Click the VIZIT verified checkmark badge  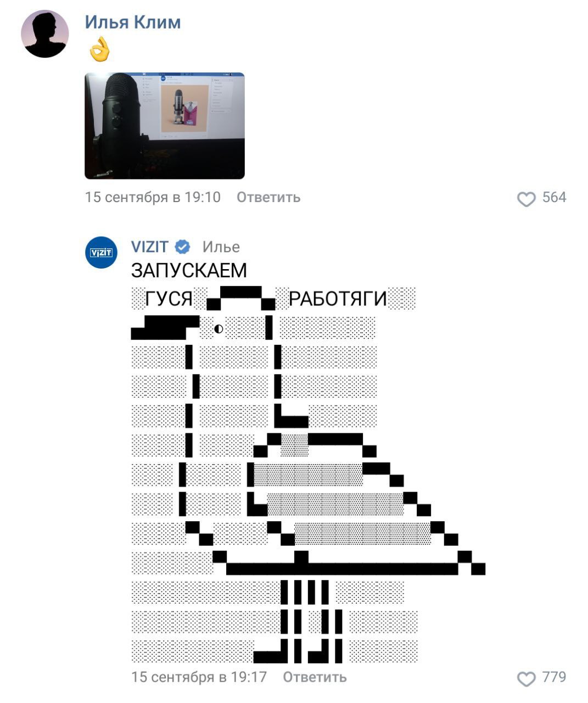(x=182, y=247)
